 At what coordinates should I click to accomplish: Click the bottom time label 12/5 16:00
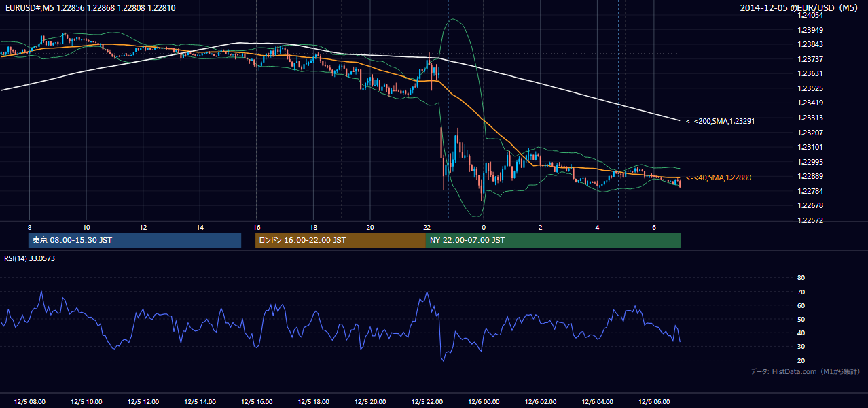click(x=257, y=402)
